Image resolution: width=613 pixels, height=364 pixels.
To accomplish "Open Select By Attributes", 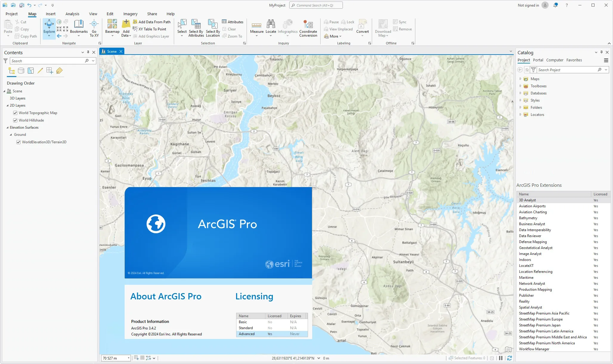I will 196,28.
